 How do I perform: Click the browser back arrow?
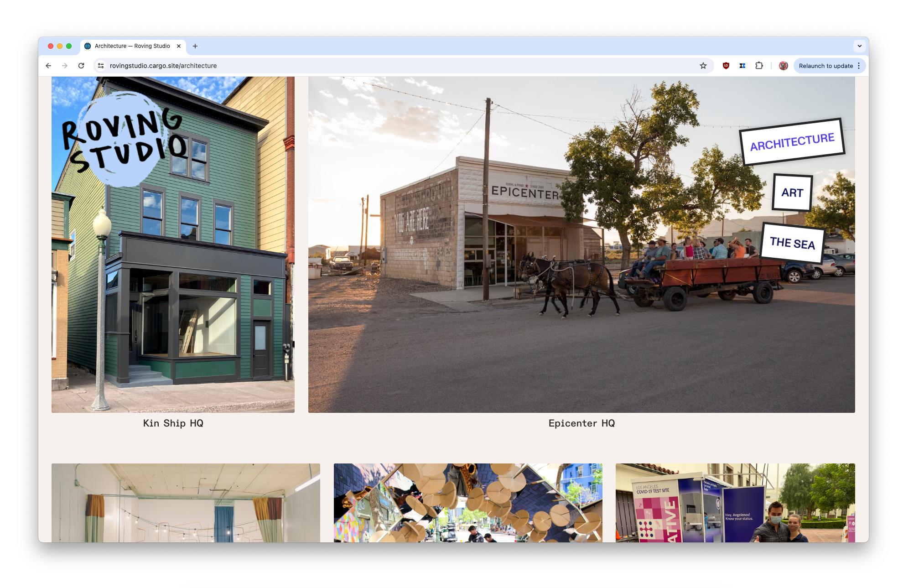[48, 66]
